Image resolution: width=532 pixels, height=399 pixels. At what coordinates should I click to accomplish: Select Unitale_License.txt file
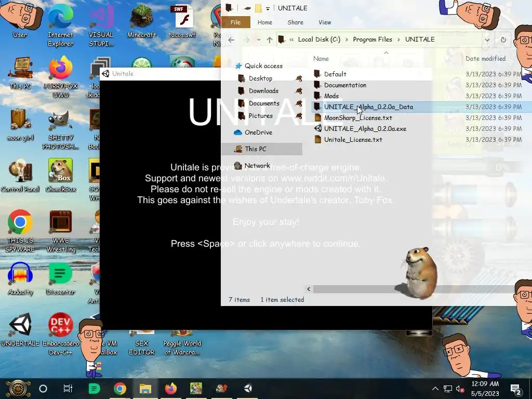click(x=353, y=139)
